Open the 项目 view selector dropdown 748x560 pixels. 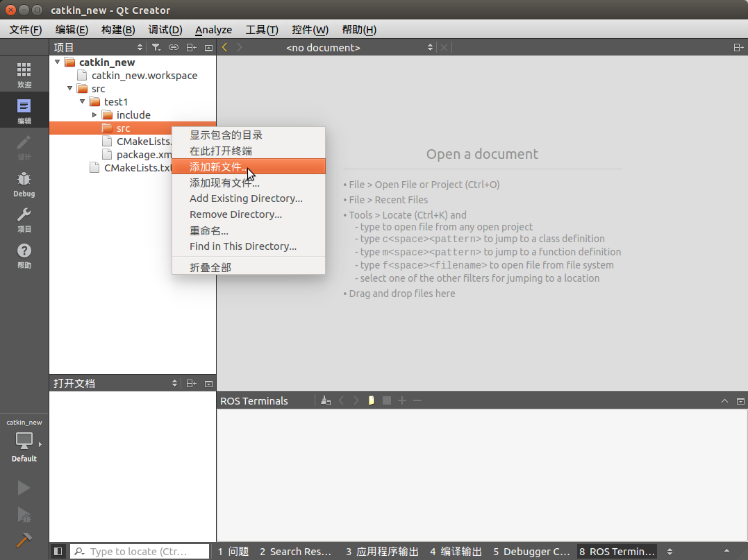[x=98, y=47]
